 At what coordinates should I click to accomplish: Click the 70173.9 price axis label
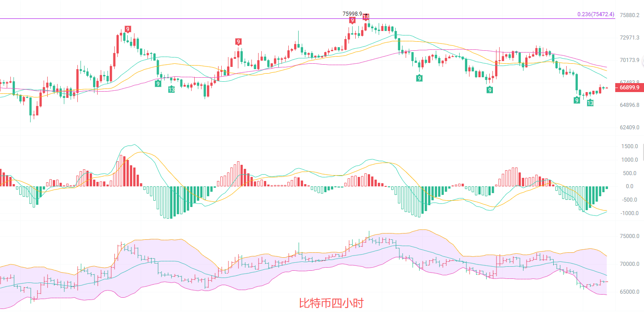click(630, 60)
